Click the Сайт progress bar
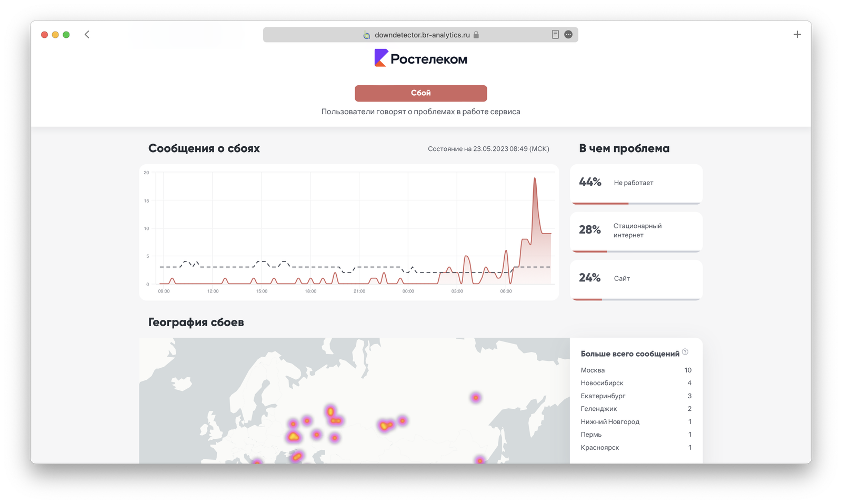The image size is (842, 504). pyautogui.click(x=636, y=299)
